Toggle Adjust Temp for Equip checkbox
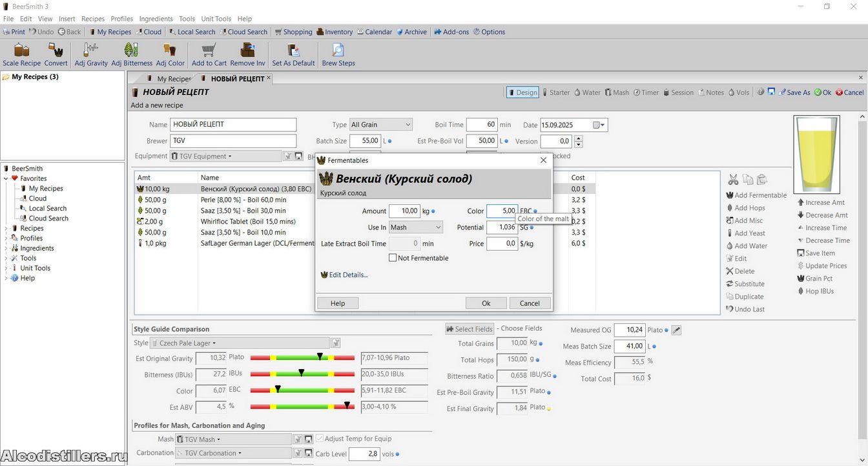 click(x=320, y=439)
